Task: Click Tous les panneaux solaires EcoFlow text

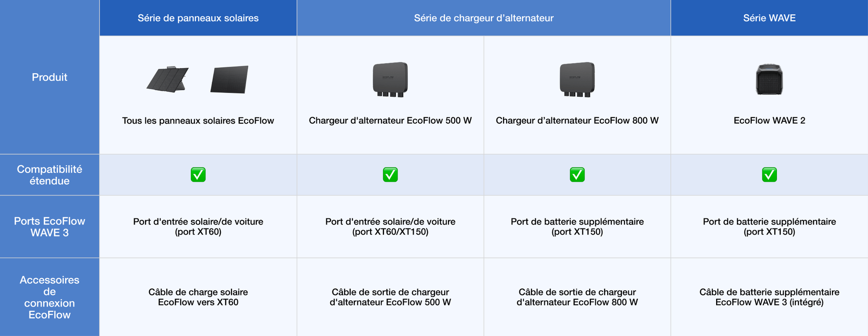Action: click(198, 121)
